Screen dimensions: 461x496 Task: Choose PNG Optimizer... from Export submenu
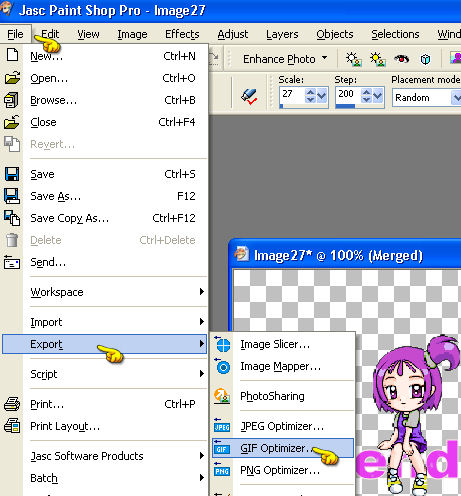coord(283,470)
